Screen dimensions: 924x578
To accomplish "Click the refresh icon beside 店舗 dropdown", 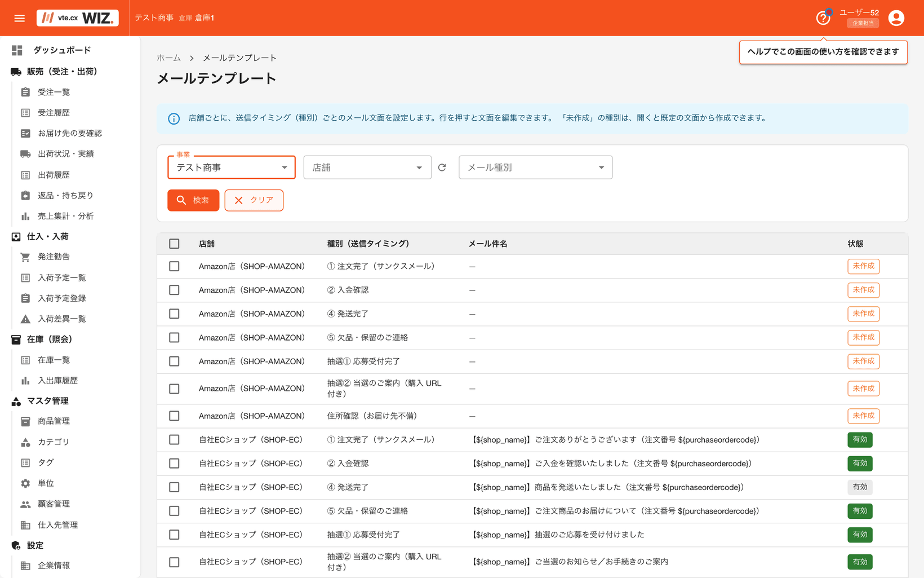I will (x=442, y=167).
